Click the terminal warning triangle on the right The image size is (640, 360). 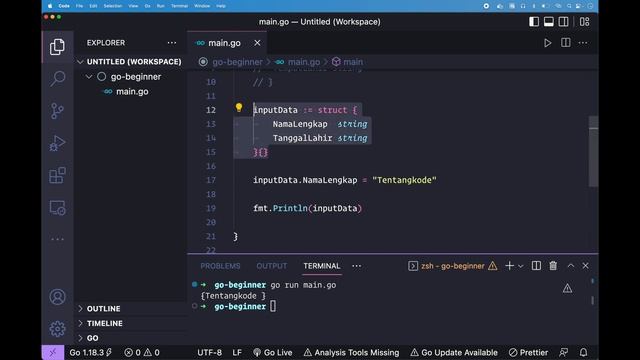pyautogui.click(x=567, y=289)
